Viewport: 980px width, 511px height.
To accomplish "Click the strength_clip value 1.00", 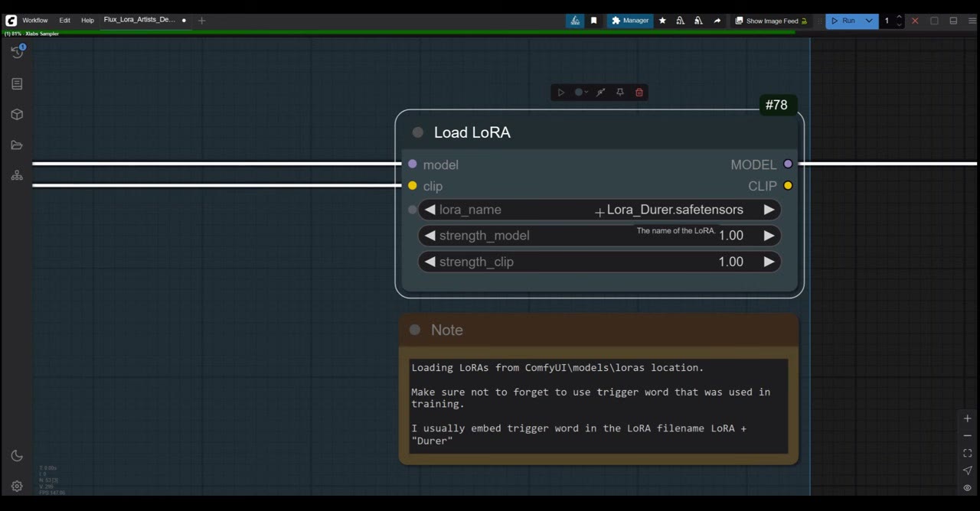I will (x=731, y=262).
